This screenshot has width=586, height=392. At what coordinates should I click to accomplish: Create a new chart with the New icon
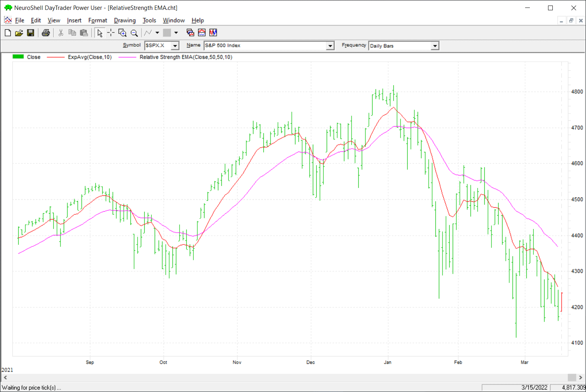coord(8,33)
